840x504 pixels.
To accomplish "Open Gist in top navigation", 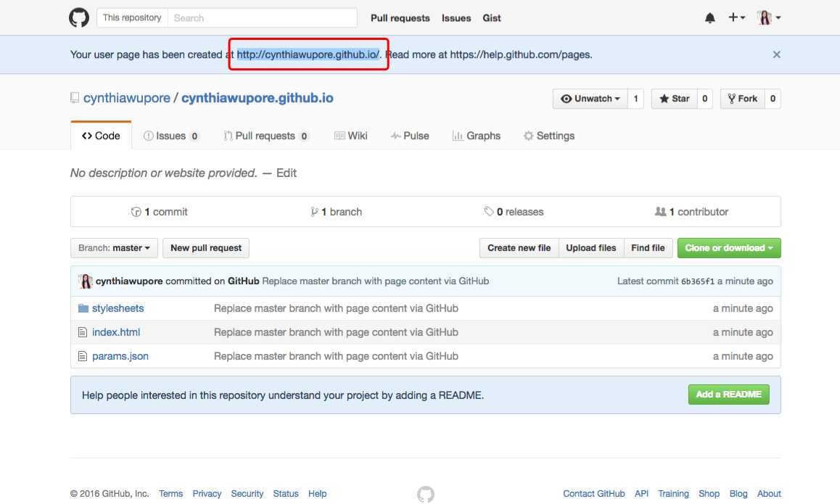I will (x=491, y=18).
